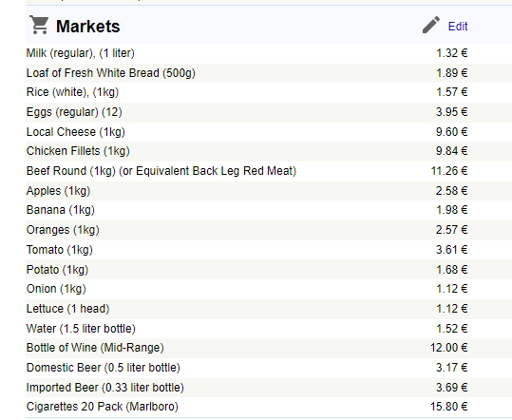Click Imported Beer (0.33 liter bottle)
This screenshot has height=420, width=512.
click(x=105, y=388)
